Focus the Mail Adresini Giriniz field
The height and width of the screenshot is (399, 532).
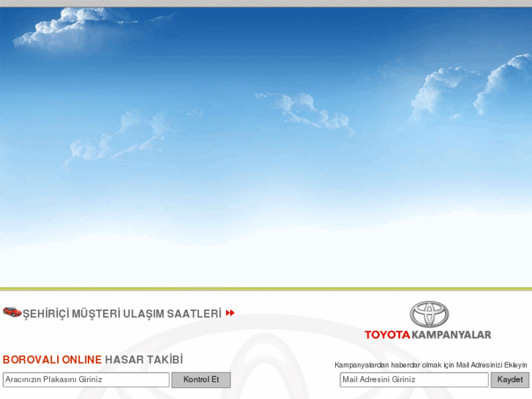coord(414,380)
